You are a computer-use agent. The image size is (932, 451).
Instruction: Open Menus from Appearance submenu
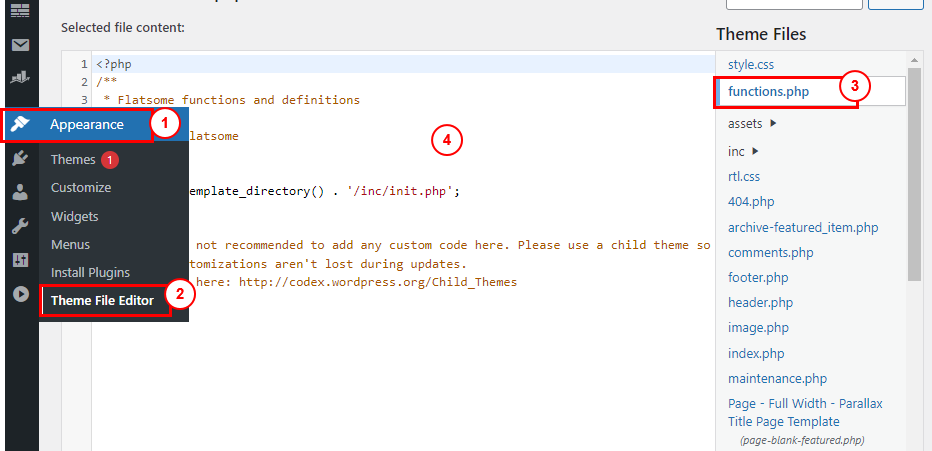(x=70, y=244)
